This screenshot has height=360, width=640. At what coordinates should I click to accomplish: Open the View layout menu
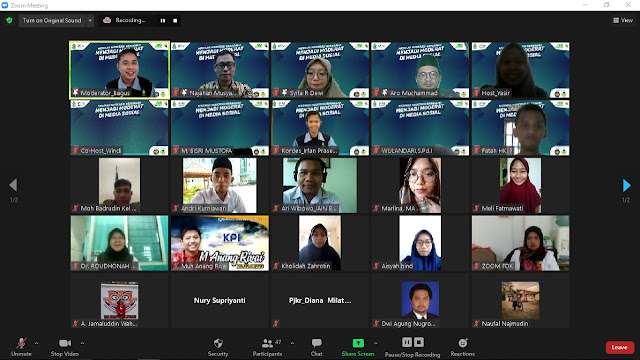click(x=623, y=20)
